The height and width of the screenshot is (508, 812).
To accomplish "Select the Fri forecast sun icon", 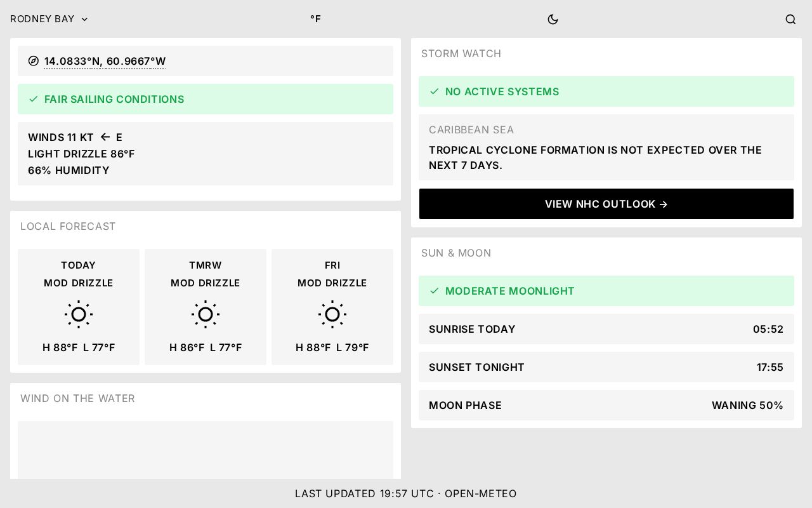I will [x=332, y=314].
